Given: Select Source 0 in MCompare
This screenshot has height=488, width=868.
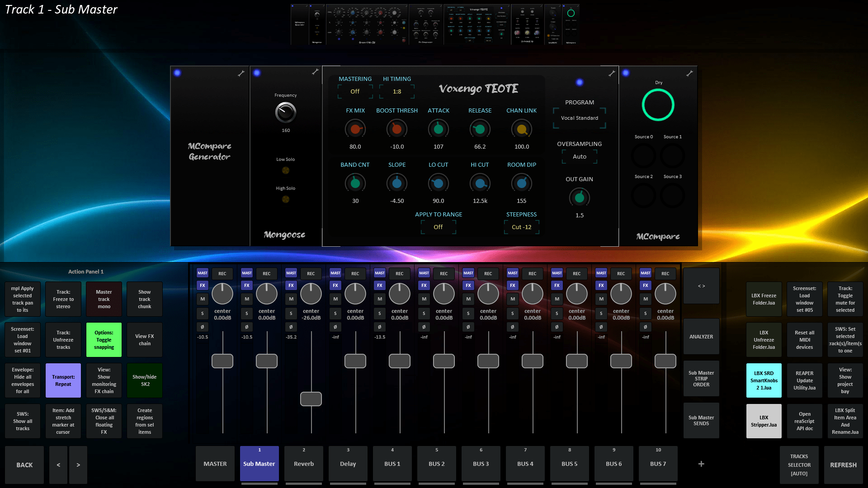Looking at the screenshot, I should [x=644, y=156].
